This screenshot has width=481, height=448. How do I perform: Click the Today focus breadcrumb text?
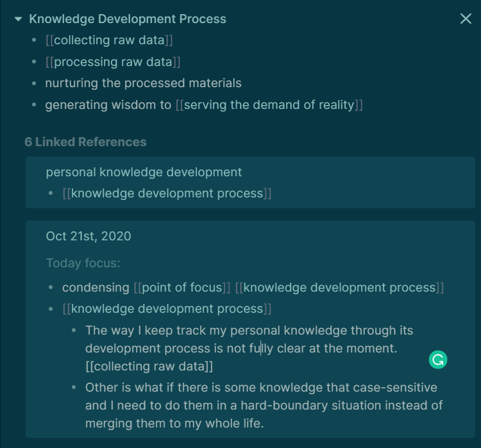[83, 263]
